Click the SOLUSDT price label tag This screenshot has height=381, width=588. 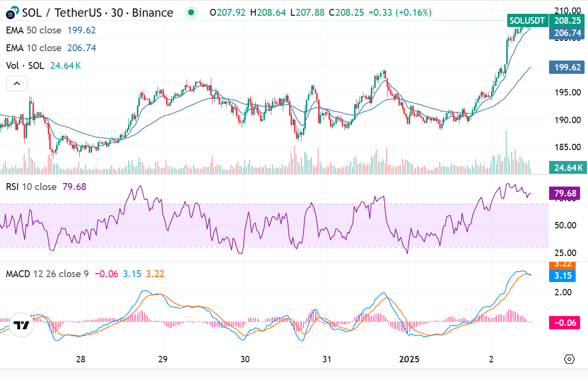(x=527, y=20)
